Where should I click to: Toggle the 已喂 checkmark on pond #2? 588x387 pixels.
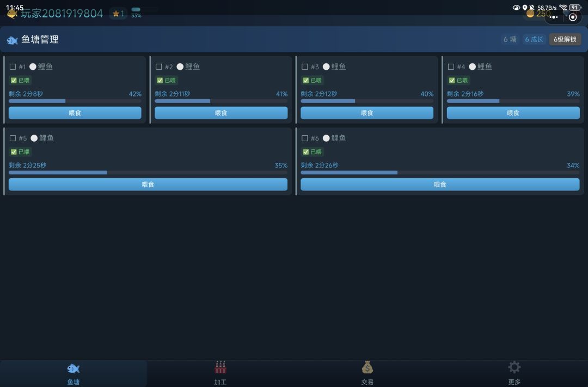pos(160,80)
